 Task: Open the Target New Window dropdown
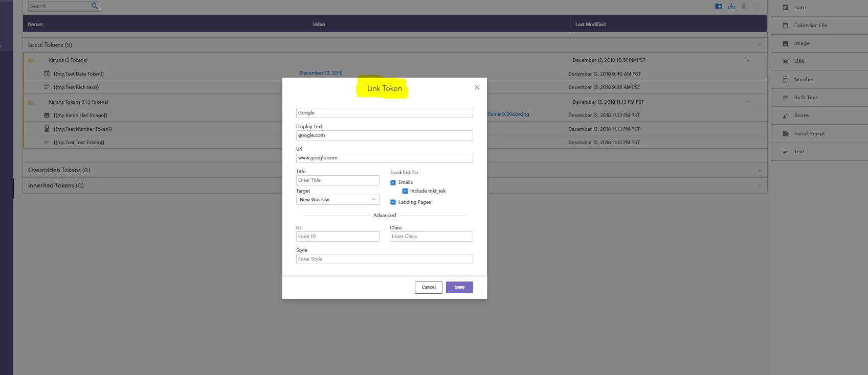(338, 200)
